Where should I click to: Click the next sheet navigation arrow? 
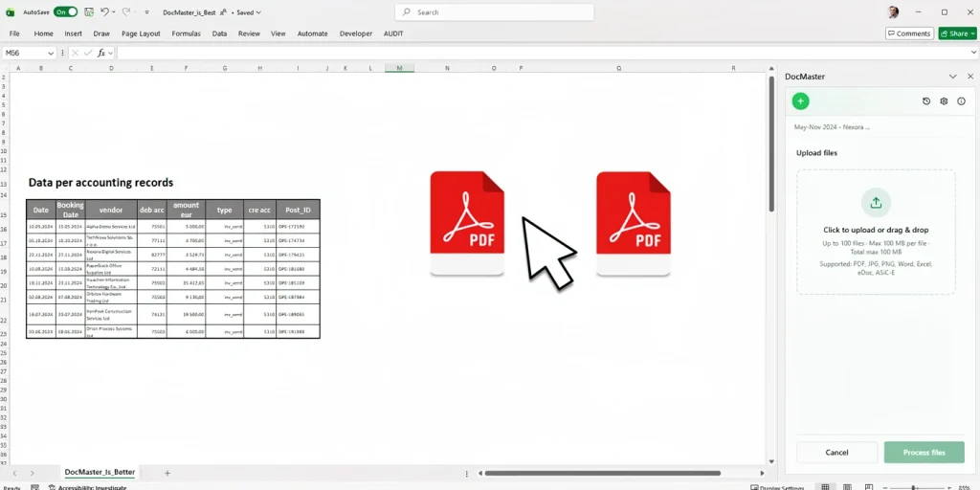pyautogui.click(x=33, y=473)
